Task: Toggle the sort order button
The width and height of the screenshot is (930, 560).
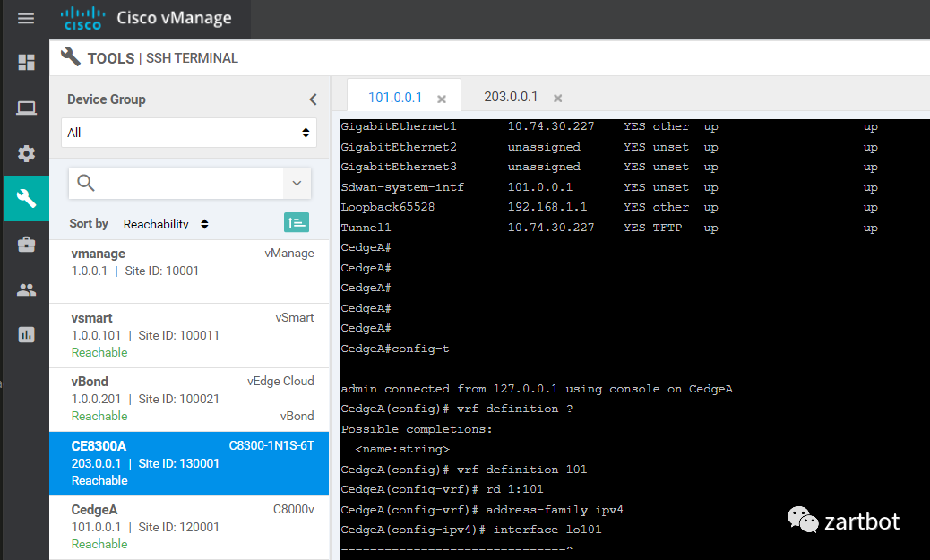Action: (297, 223)
